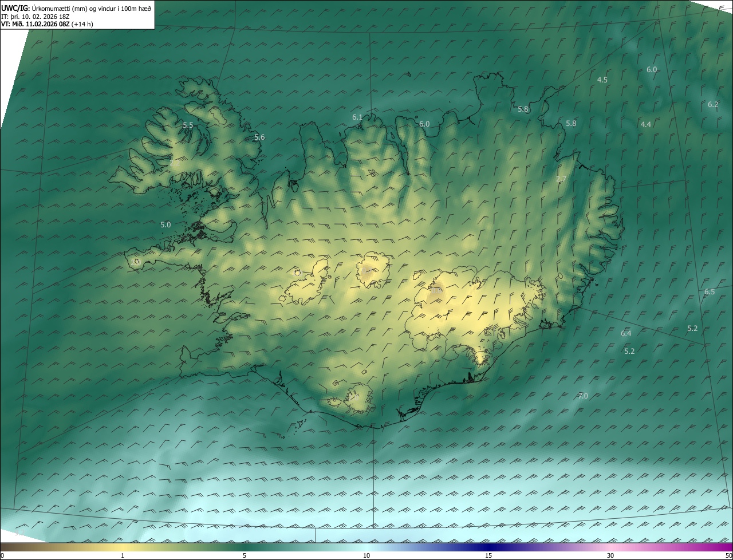Viewport: 733px width, 560px height.
Task: Click the 4.5 value label on the map
Action: [602, 80]
